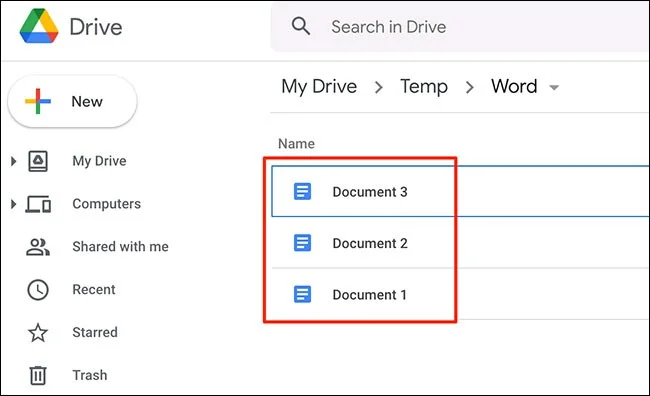The image size is (650, 396).
Task: Click the Document 1 file icon
Action: click(302, 294)
